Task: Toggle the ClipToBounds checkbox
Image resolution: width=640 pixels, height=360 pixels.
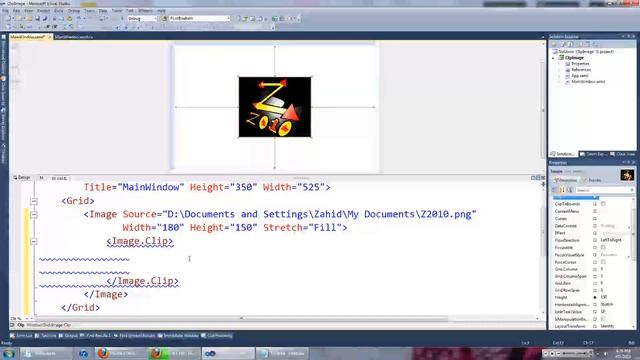Action: click(603, 204)
